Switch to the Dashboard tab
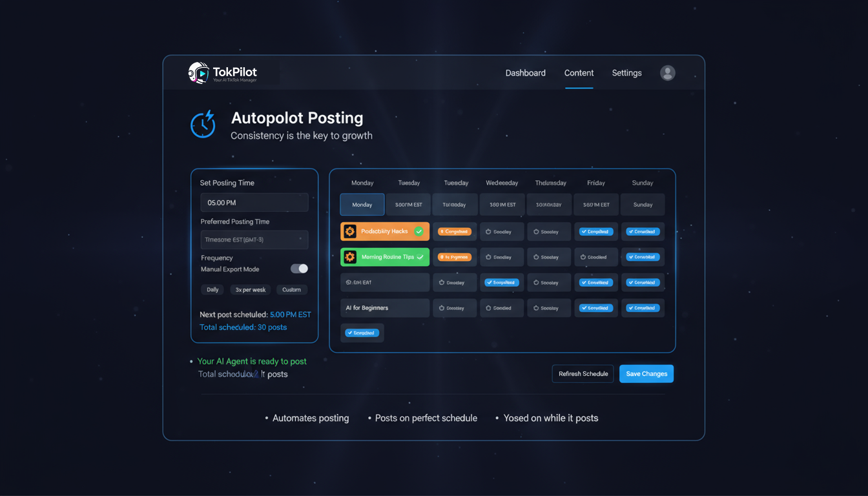The image size is (868, 496). pyautogui.click(x=525, y=73)
